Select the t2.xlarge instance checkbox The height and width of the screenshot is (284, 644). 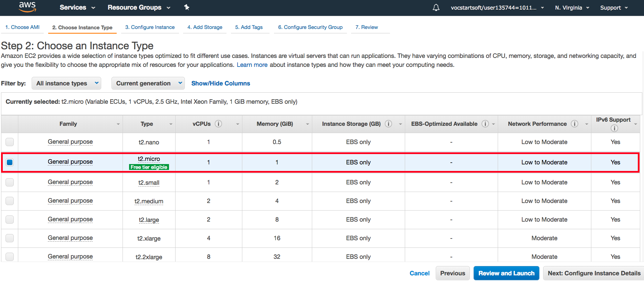point(10,238)
